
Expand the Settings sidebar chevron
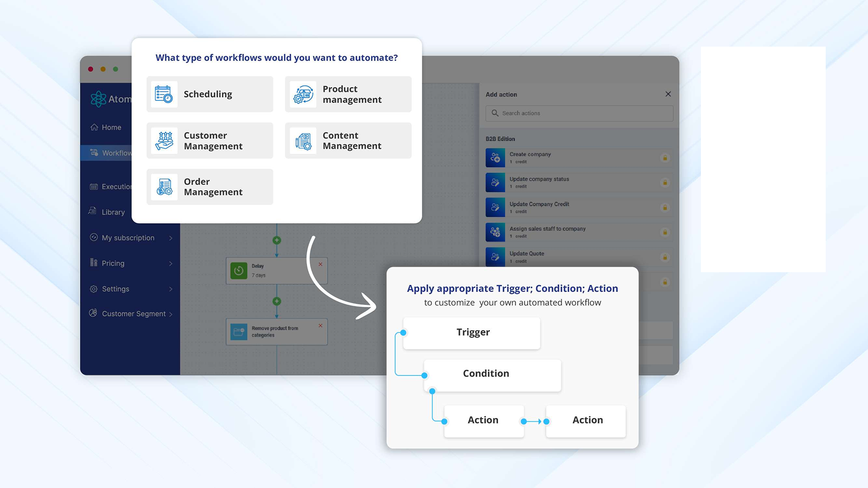point(170,289)
